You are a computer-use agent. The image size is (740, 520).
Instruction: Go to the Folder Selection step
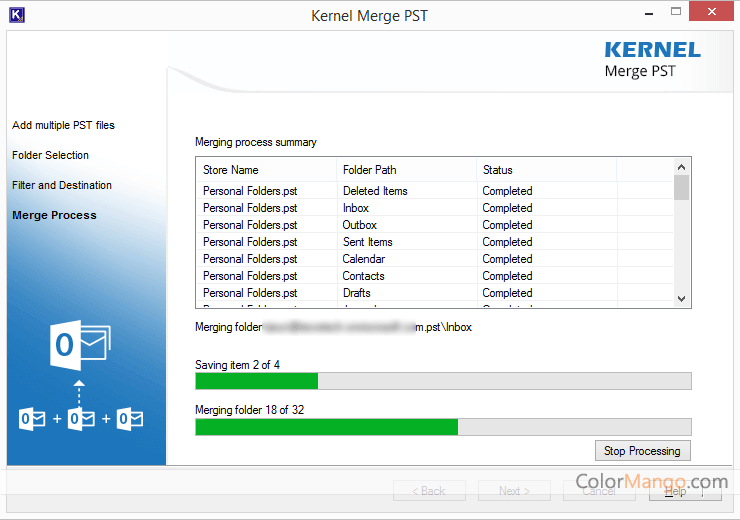click(x=50, y=156)
